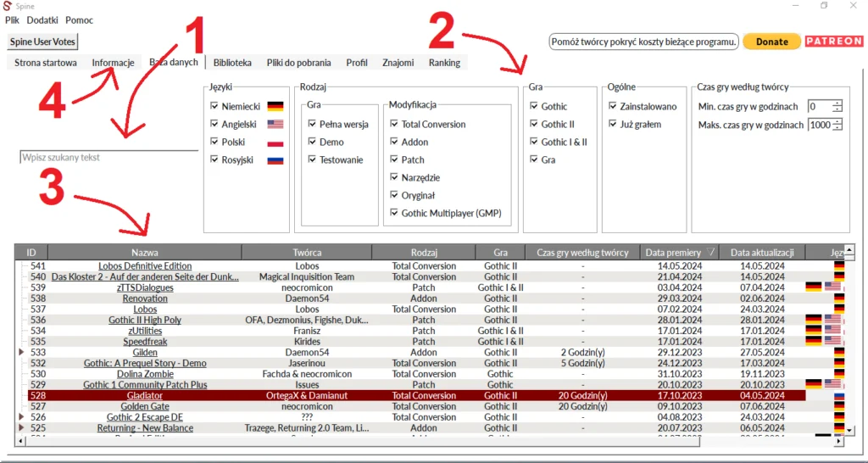Viewport: 868px width, 463px height.
Task: Open the Lobos Definitive Edition link
Action: 145,265
